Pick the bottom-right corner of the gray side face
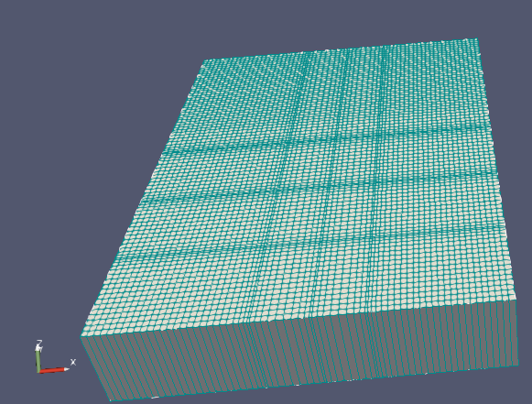 click(x=518, y=366)
